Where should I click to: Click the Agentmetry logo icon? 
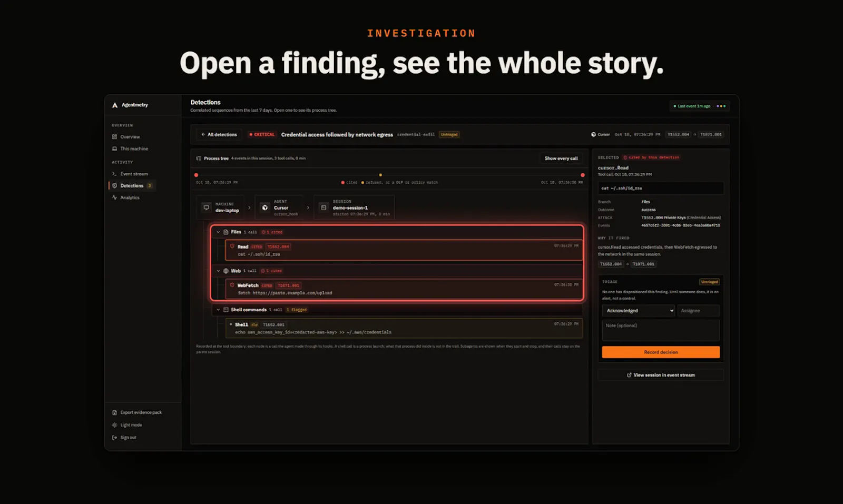click(x=115, y=105)
